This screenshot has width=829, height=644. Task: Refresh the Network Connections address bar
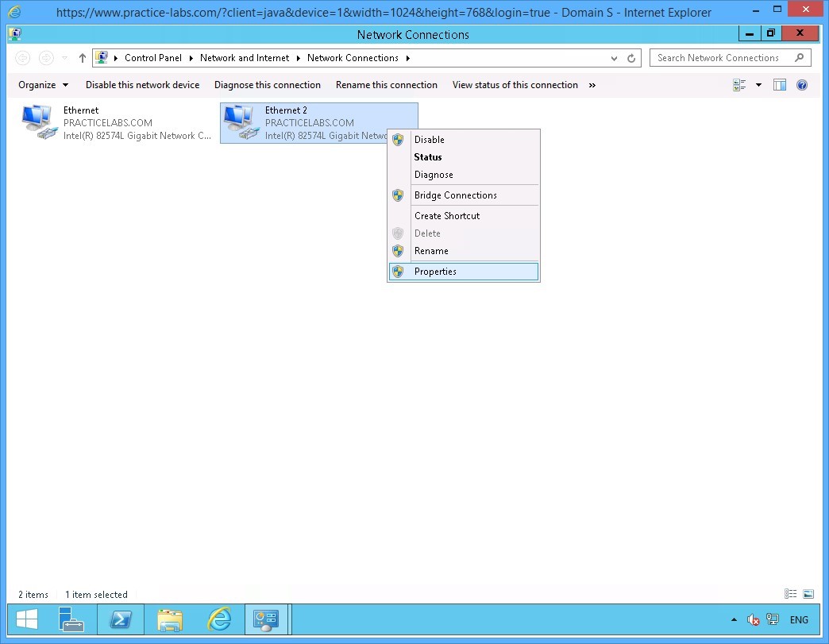point(632,58)
